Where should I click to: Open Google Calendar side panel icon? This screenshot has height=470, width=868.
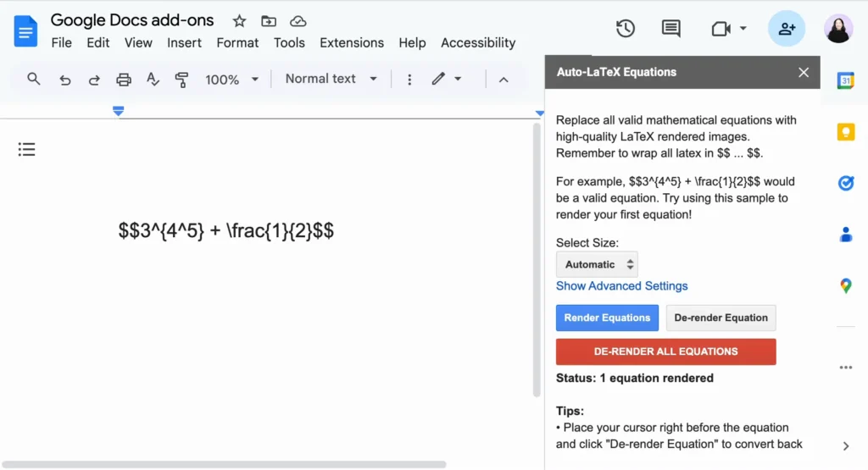[x=846, y=80]
